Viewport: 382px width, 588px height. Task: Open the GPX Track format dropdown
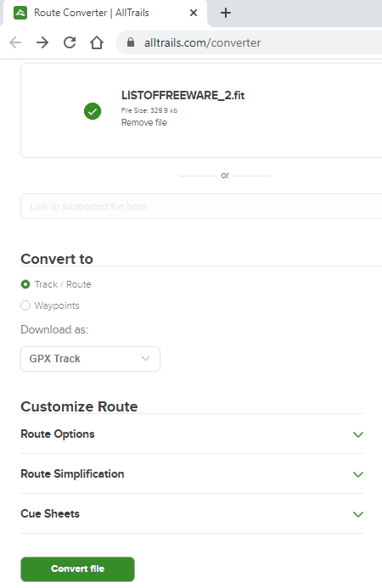click(91, 359)
